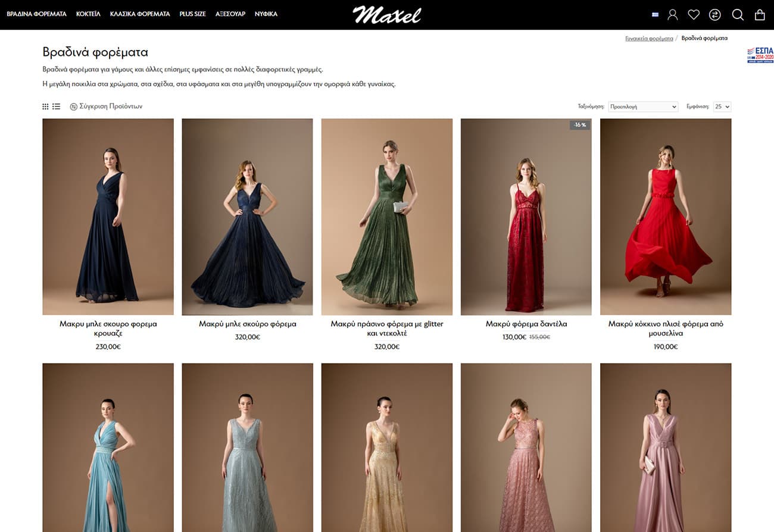Click the 155,00€ crossed-out price
The height and width of the screenshot is (532, 774).
tap(539, 337)
